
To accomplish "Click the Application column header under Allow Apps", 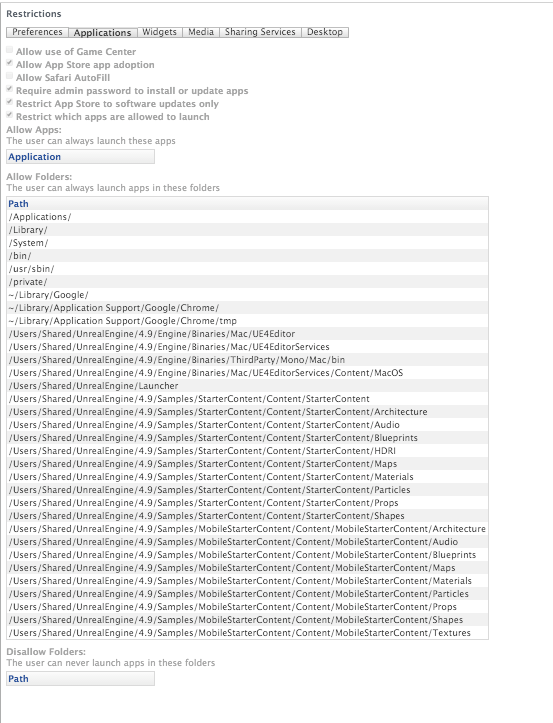I will [x=81, y=157].
